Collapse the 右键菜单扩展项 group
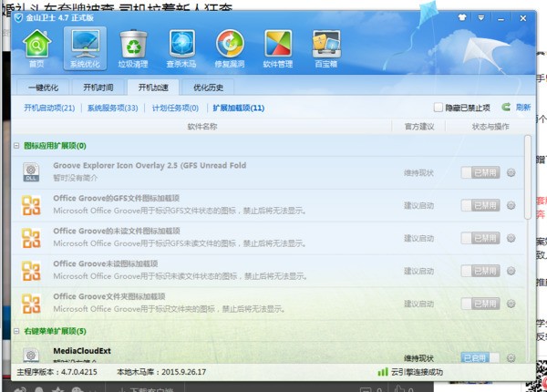 pos(16,331)
